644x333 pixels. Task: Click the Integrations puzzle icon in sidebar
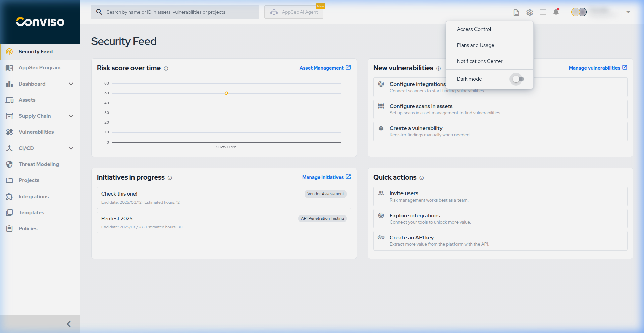9,197
